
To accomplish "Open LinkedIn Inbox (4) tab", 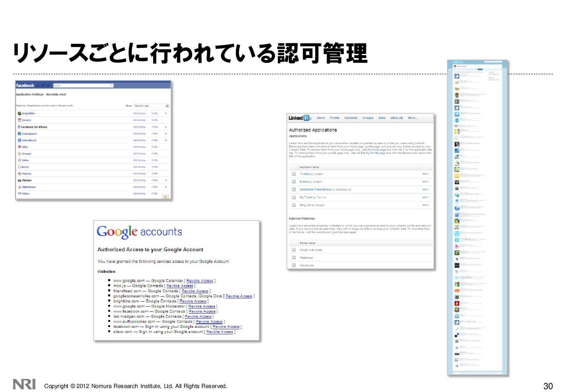I will click(x=397, y=118).
